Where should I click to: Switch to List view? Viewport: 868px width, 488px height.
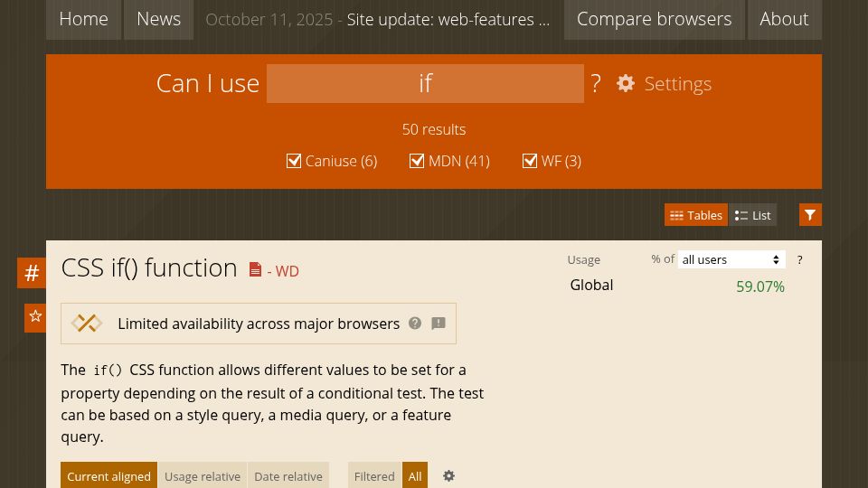(753, 215)
